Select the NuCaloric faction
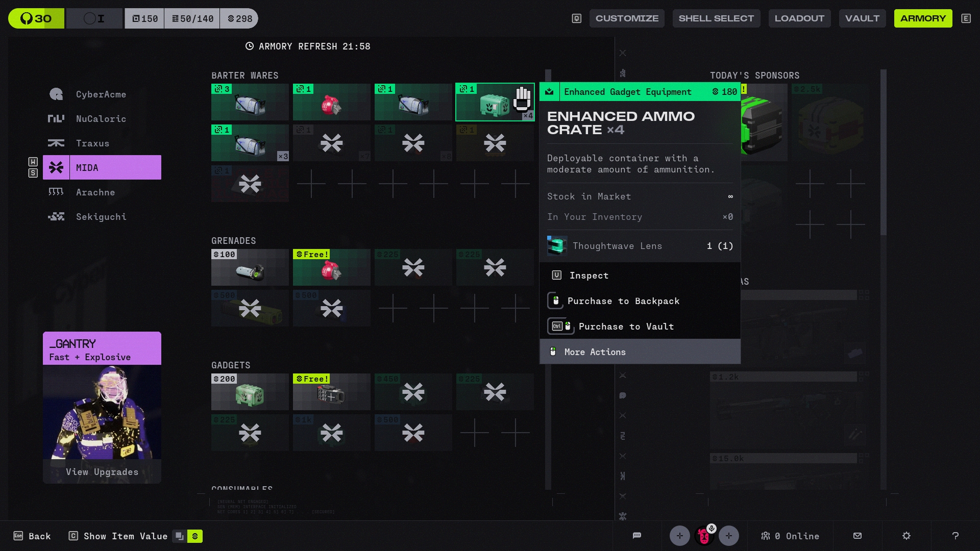The height and width of the screenshot is (551, 980). click(101, 119)
